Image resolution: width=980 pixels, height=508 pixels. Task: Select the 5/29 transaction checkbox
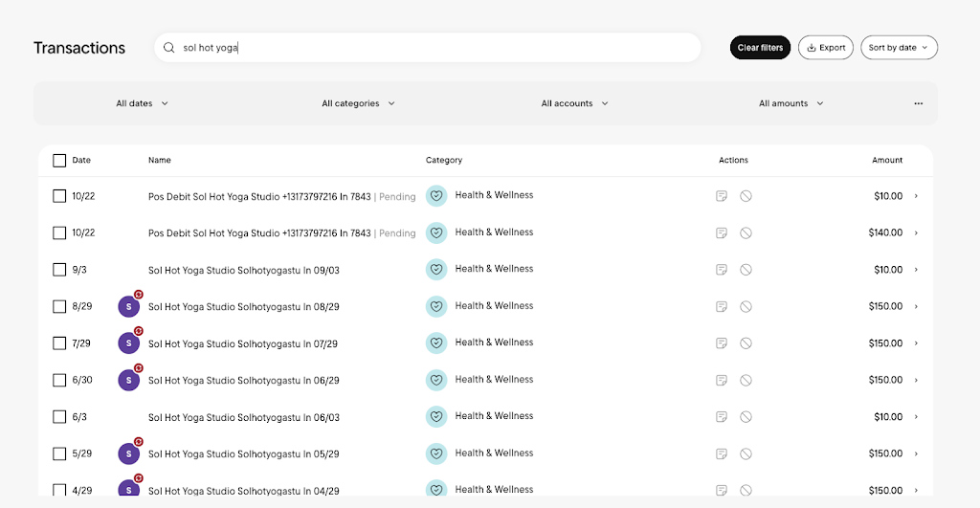(x=59, y=453)
